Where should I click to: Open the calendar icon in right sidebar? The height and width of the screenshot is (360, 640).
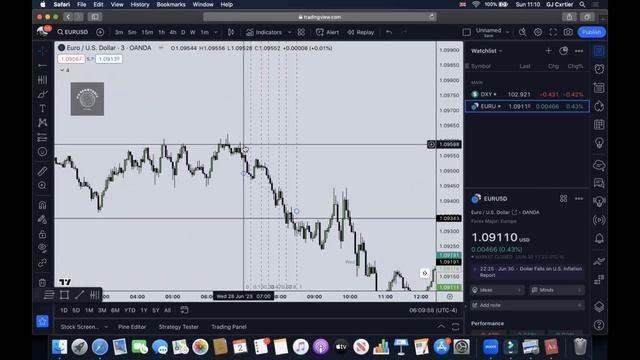[599, 124]
